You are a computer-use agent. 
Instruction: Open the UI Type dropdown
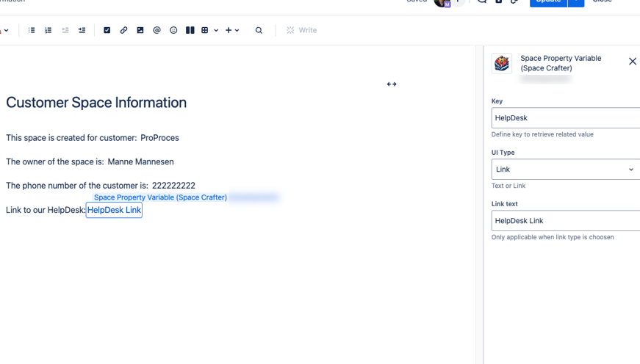[x=566, y=170]
